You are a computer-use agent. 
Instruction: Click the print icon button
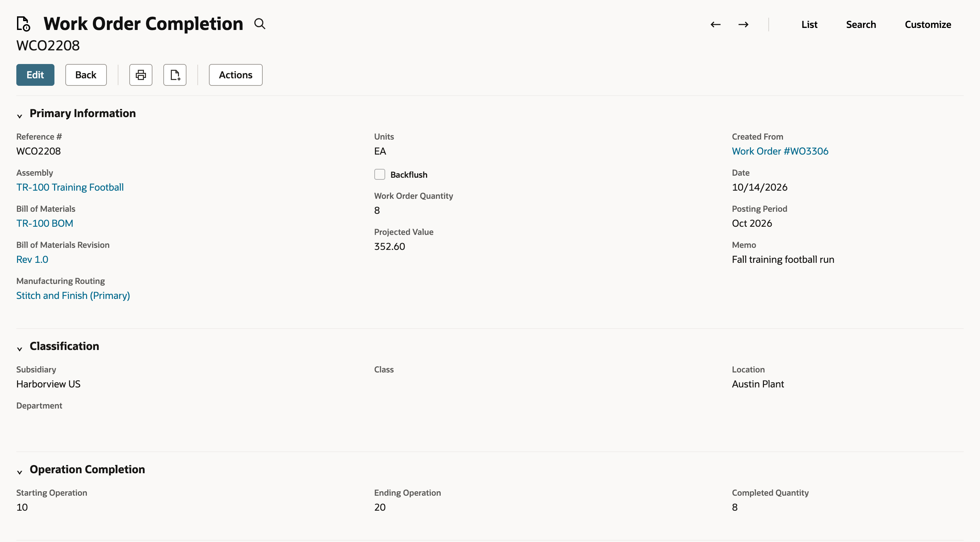click(141, 75)
